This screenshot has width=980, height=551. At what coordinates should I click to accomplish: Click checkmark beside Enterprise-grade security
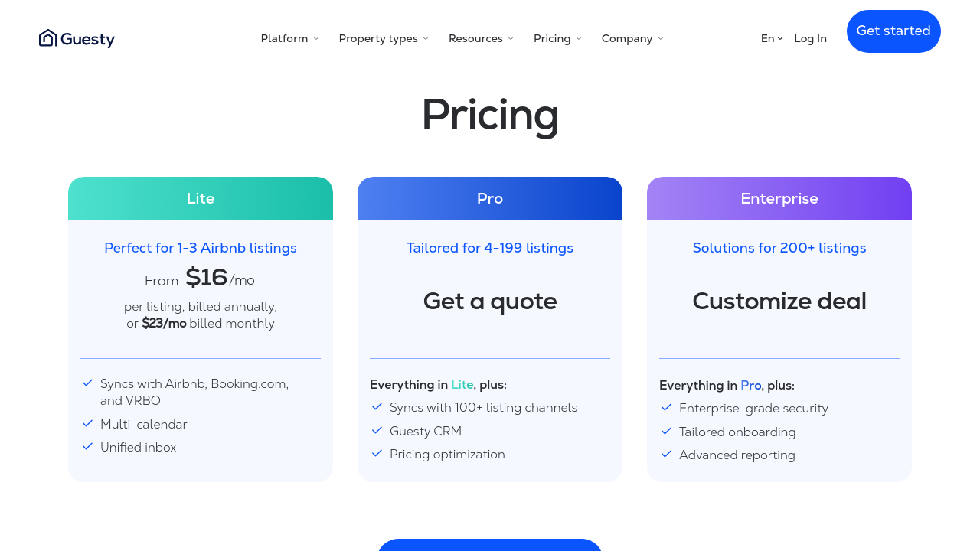point(666,407)
